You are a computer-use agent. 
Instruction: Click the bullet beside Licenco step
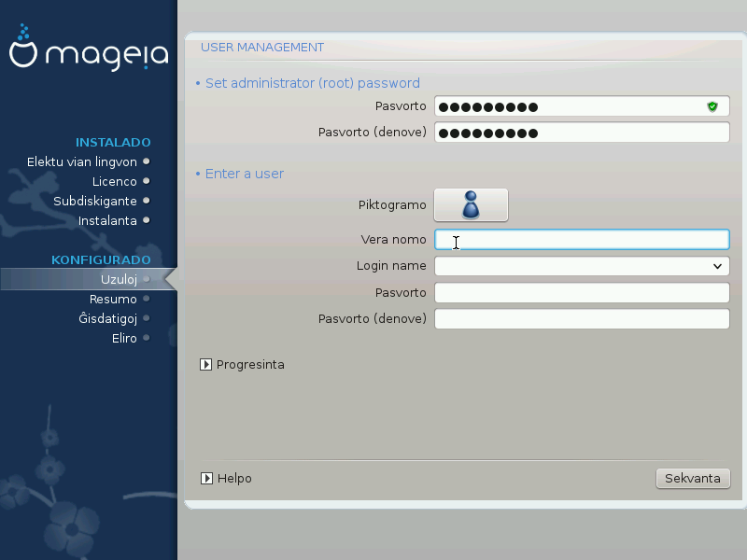pos(147,181)
